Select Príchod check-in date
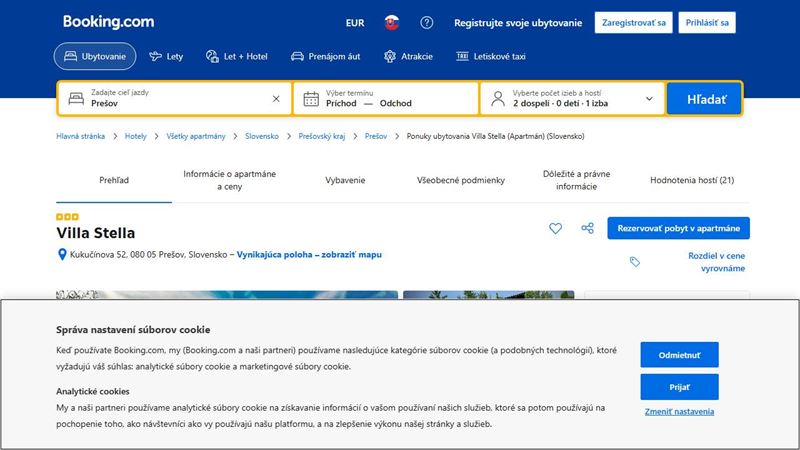 pyautogui.click(x=341, y=103)
